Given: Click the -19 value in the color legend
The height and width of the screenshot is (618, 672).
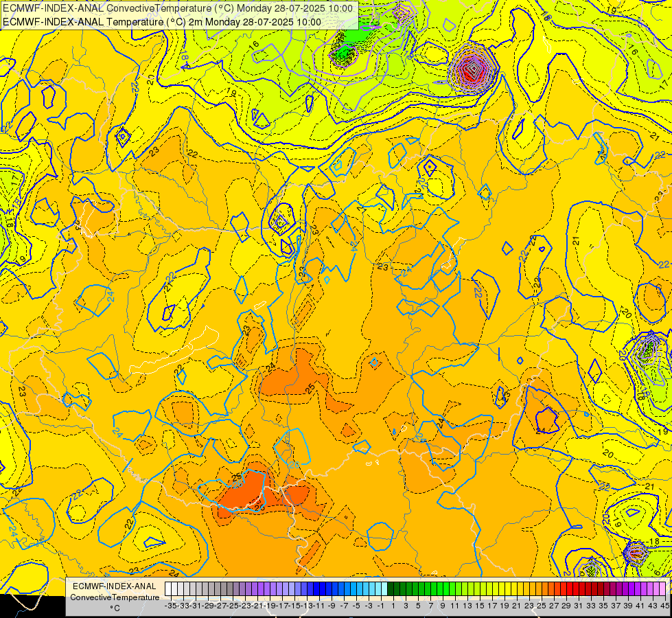Looking at the screenshot, I should tap(270, 606).
